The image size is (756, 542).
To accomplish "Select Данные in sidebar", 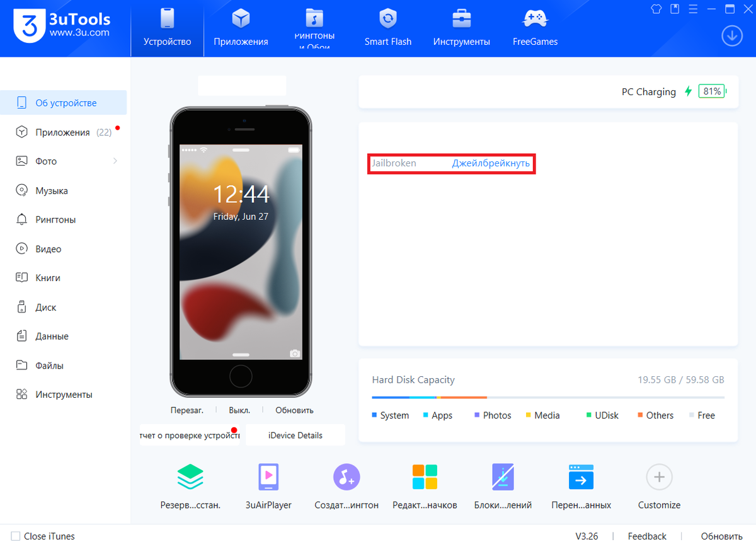I will [x=63, y=337].
